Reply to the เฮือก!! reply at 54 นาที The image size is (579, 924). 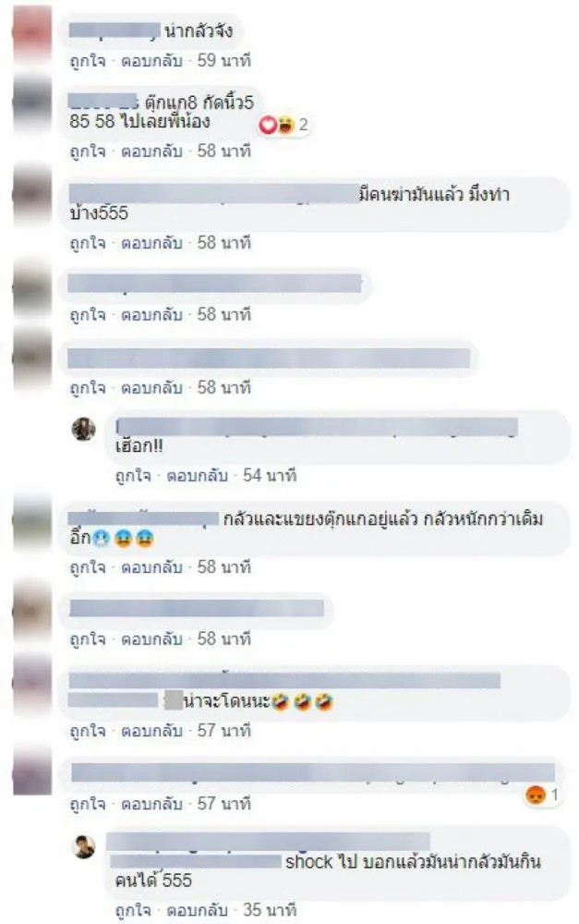tap(197, 476)
